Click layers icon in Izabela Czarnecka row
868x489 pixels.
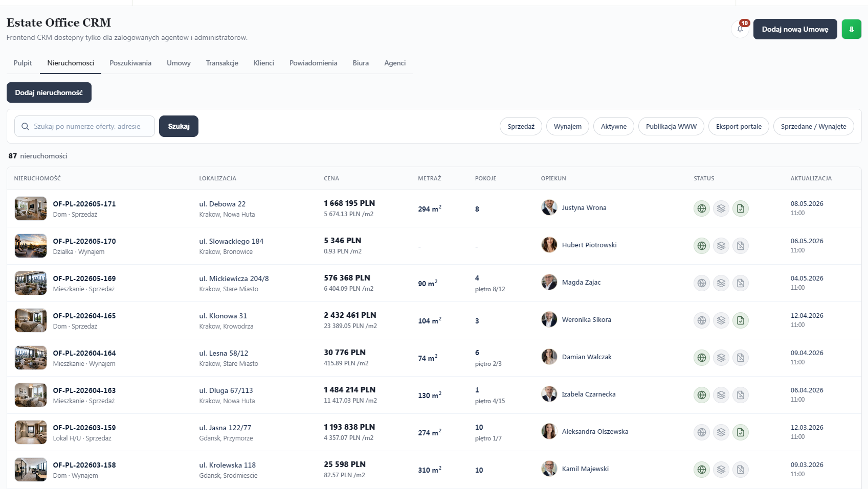(721, 395)
